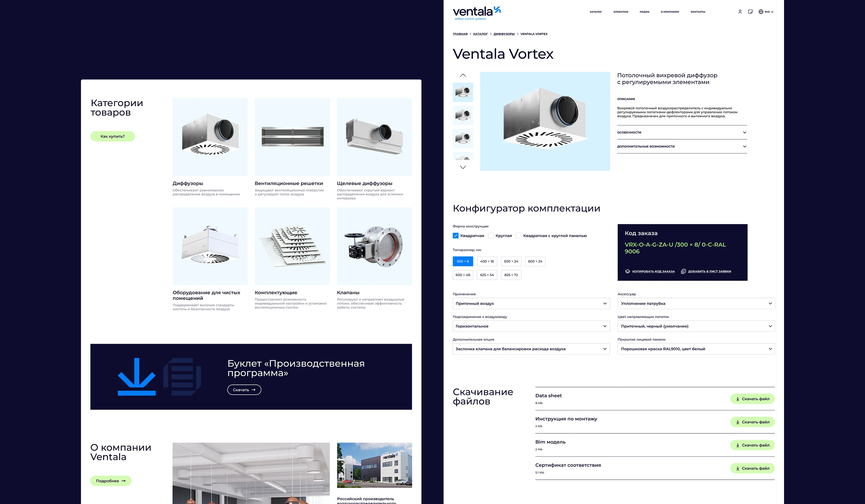This screenshot has width=865, height=504.
Task: Expand the Особенности section
Action: pyautogui.click(x=682, y=132)
